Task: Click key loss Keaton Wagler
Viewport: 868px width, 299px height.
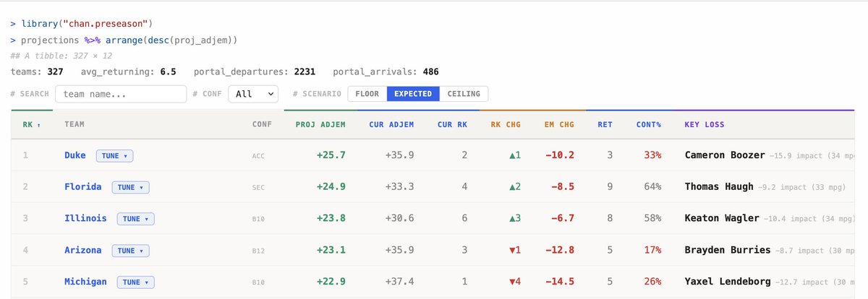Action: (722, 218)
